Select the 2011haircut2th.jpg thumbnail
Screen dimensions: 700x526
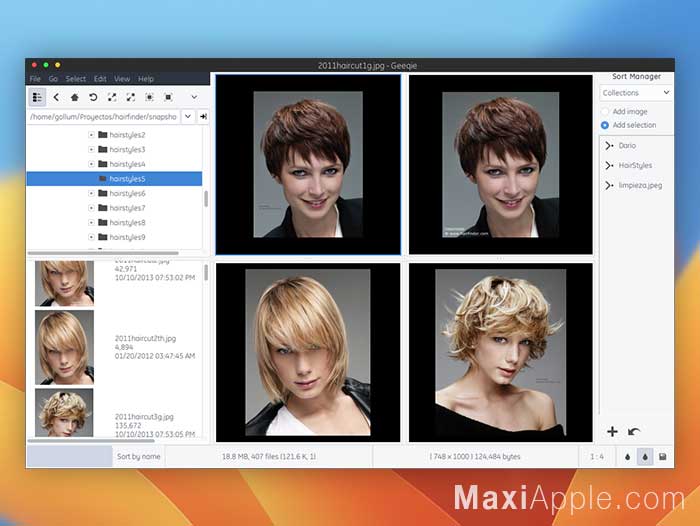[x=64, y=347]
